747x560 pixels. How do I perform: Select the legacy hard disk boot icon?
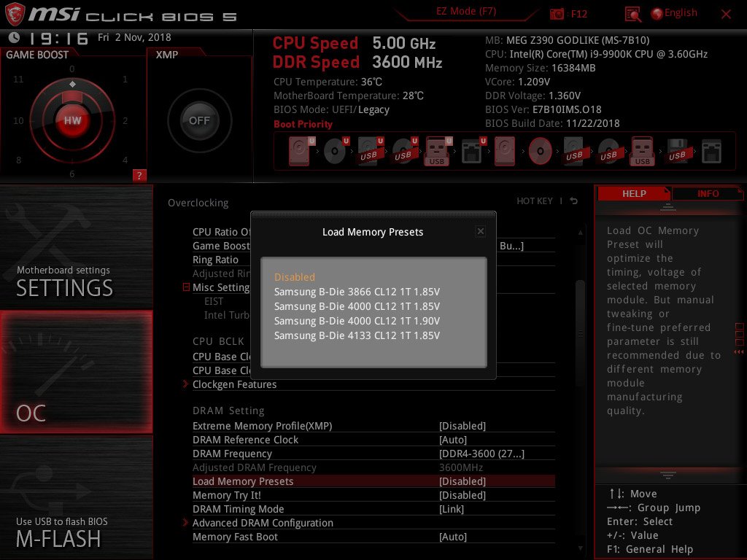pos(505,151)
